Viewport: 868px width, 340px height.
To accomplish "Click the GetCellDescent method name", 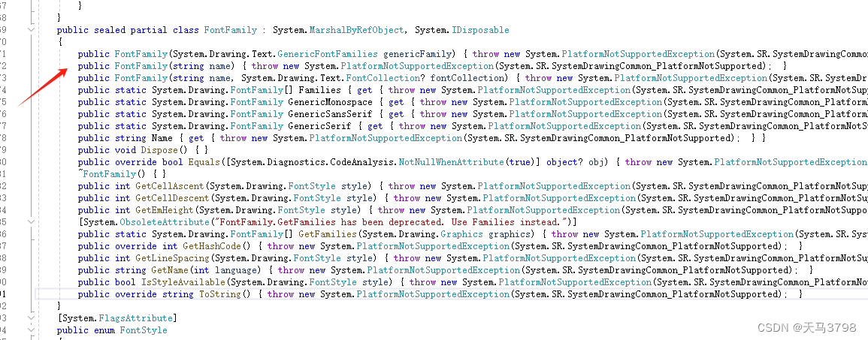I will tap(172, 198).
